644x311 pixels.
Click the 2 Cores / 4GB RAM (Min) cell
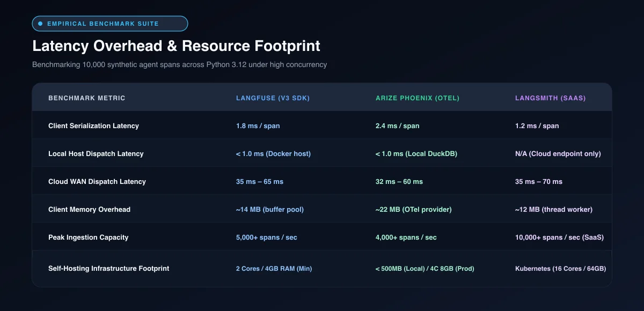(x=274, y=269)
